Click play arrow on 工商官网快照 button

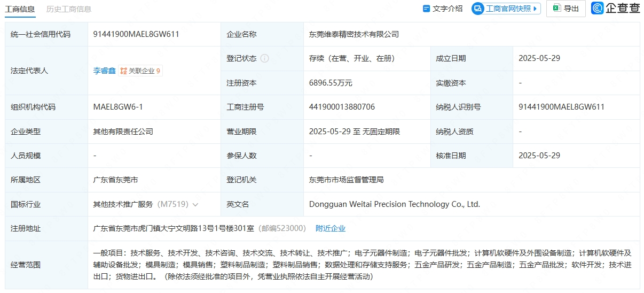536,9
